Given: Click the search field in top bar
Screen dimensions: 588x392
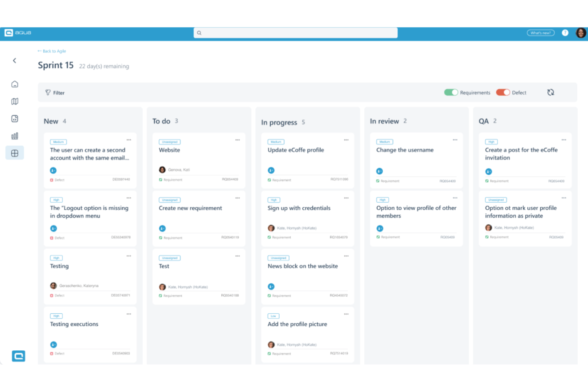Looking at the screenshot, I should (296, 33).
